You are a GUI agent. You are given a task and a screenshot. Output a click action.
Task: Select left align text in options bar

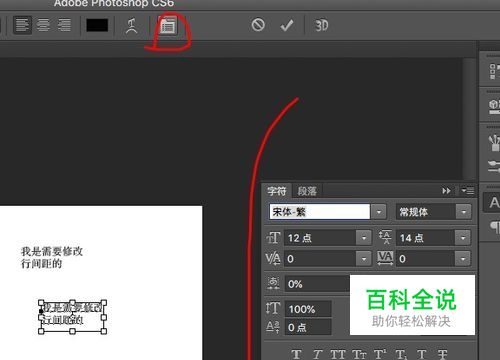(22, 25)
